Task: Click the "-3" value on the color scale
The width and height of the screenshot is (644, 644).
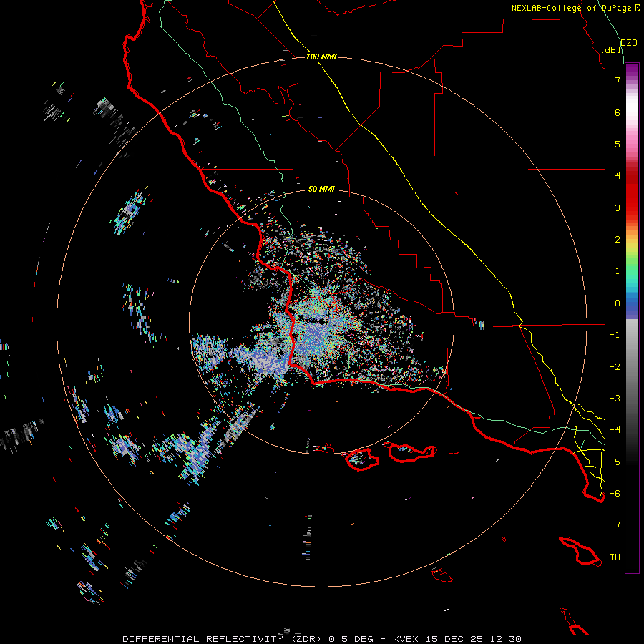Action: (x=615, y=399)
